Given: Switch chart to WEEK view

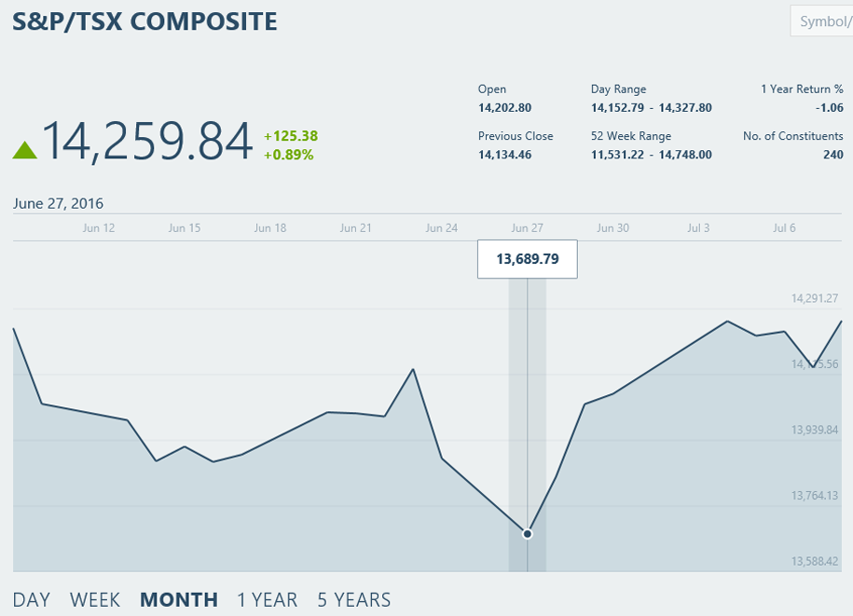Looking at the screenshot, I should [95, 599].
